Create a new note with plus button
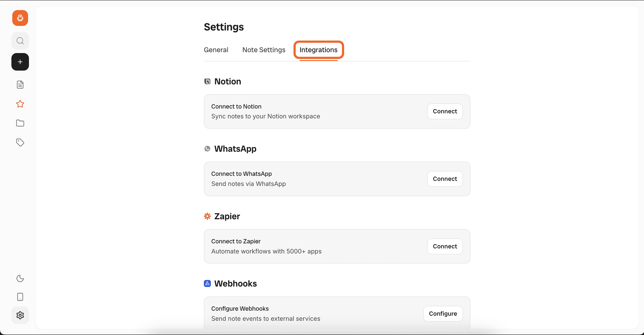This screenshot has width=644, height=335. click(x=20, y=62)
